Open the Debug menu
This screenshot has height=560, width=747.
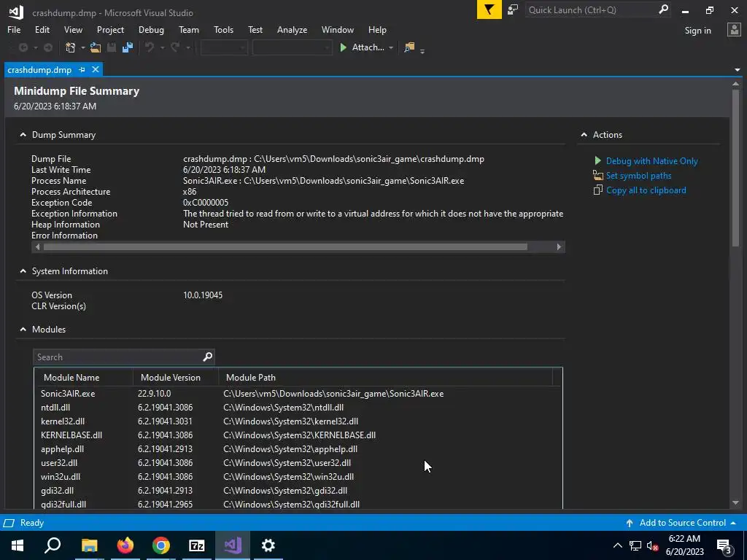(x=151, y=29)
